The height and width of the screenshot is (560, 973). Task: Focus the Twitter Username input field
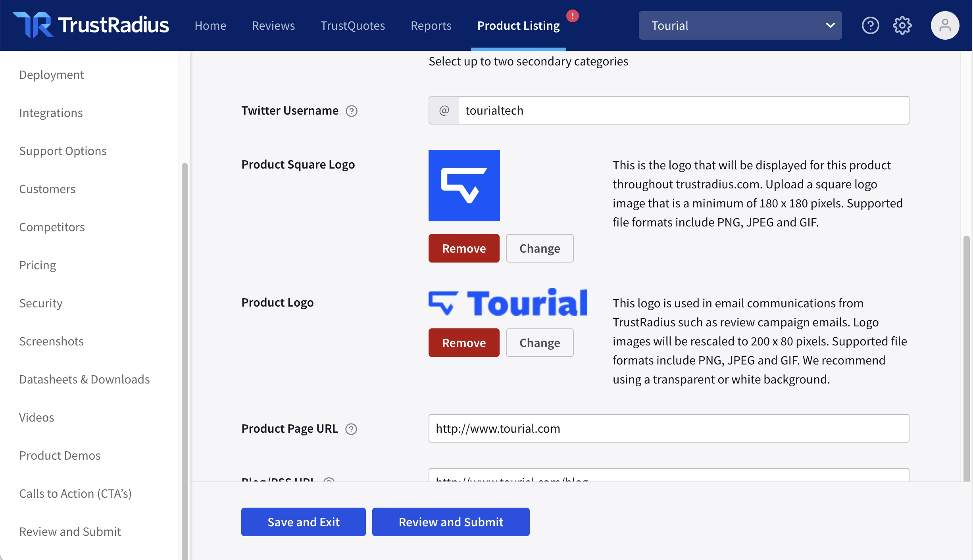pyautogui.click(x=684, y=110)
